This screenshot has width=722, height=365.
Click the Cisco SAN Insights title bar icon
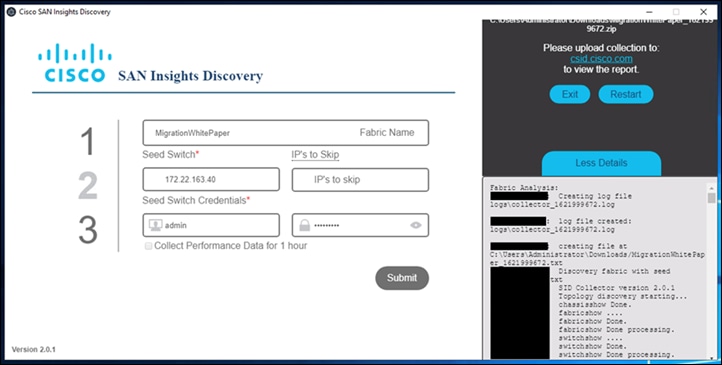(x=11, y=12)
